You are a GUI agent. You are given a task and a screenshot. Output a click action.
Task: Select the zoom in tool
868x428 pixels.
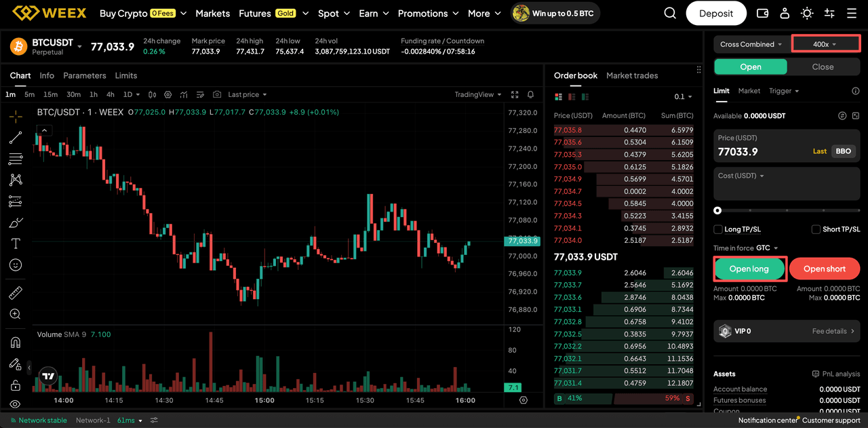click(x=16, y=314)
